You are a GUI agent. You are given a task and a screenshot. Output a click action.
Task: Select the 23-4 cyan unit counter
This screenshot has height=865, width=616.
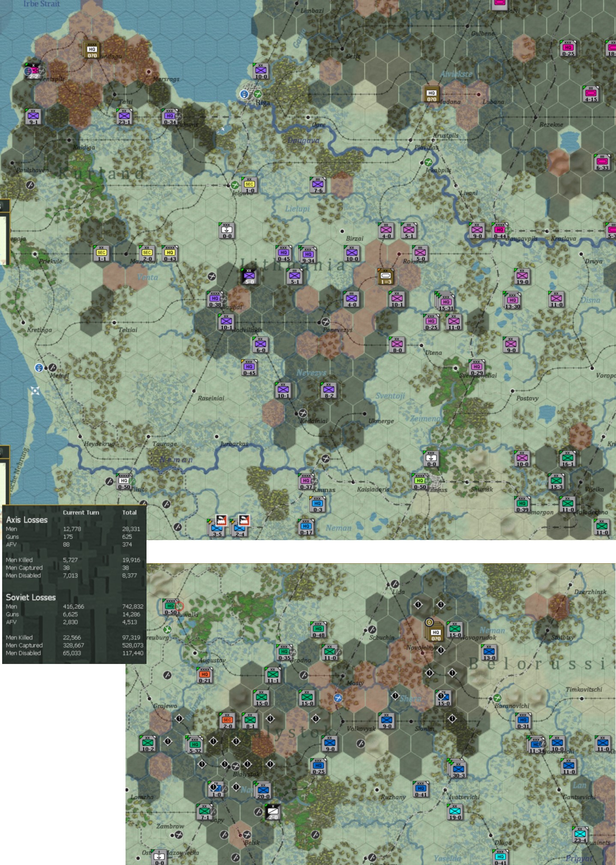coord(580,835)
